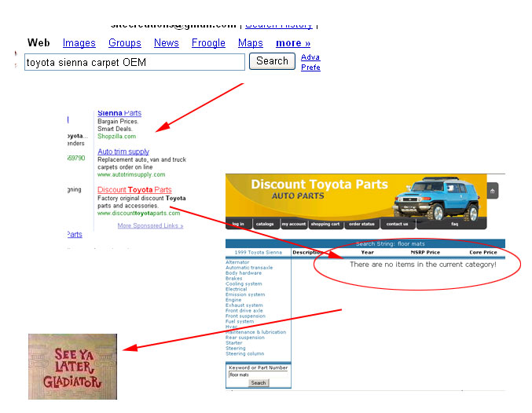Switch to the News tab
The width and height of the screenshot is (532, 413).
[167, 43]
